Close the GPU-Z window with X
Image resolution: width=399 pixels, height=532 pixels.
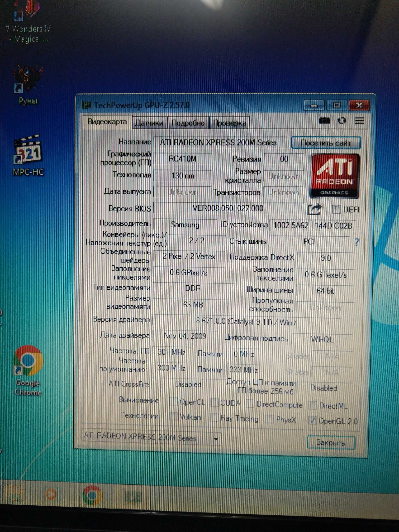tap(359, 105)
